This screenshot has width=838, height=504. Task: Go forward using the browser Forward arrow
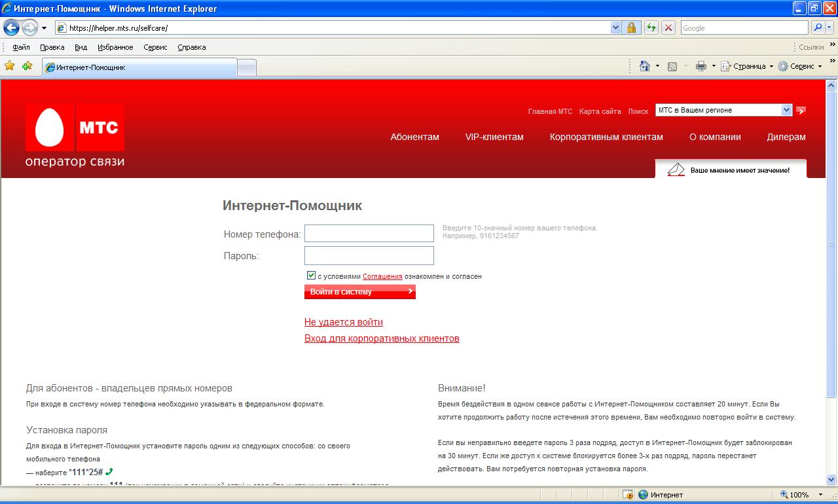tap(29, 27)
